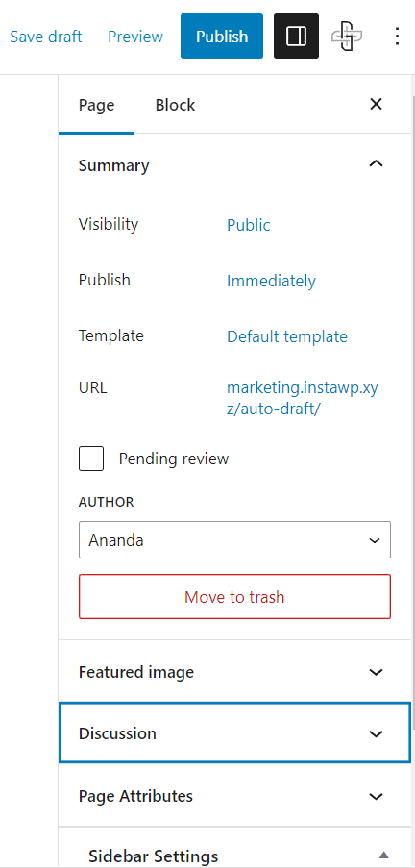Move the page to trash
Screen dimensions: 415x868
pos(234,596)
